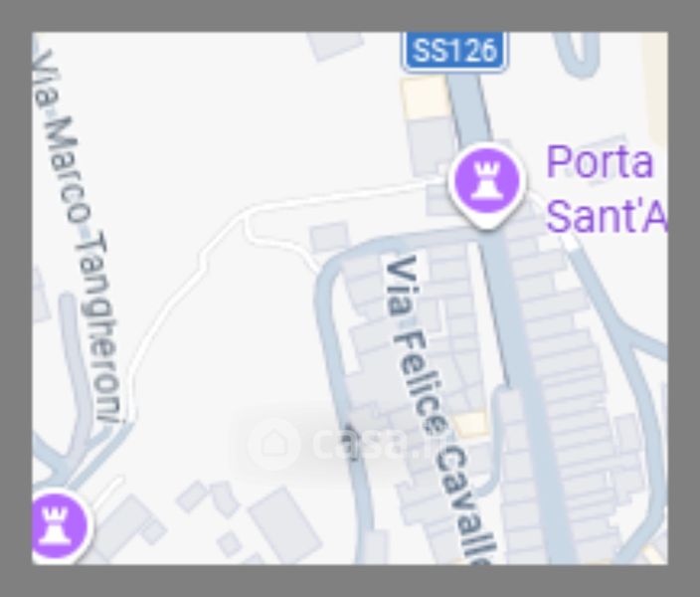Select the large grey building at the bottom center
The height and width of the screenshot is (597, 700).
pyautogui.click(x=284, y=523)
